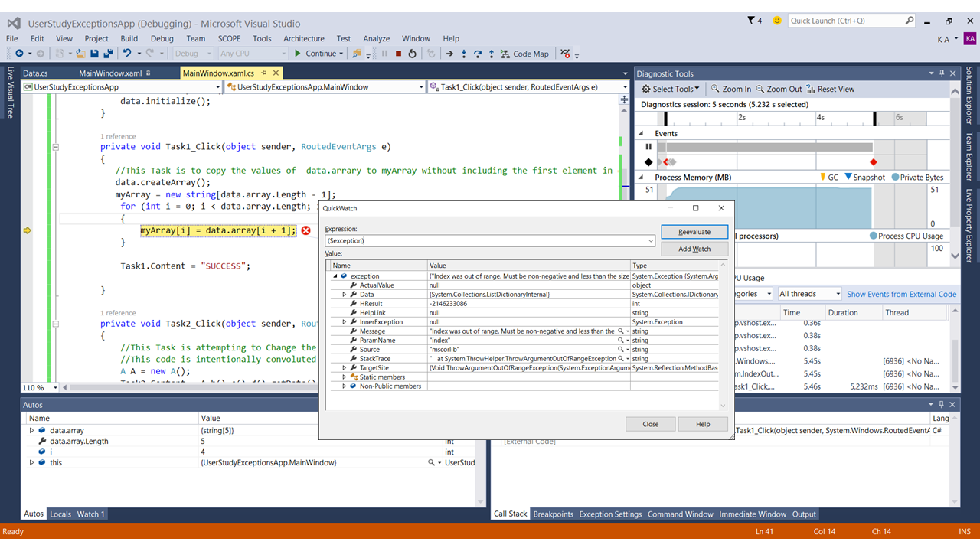The height and width of the screenshot is (551, 980).
Task: Collapse the Process Memory section
Action: tap(642, 178)
